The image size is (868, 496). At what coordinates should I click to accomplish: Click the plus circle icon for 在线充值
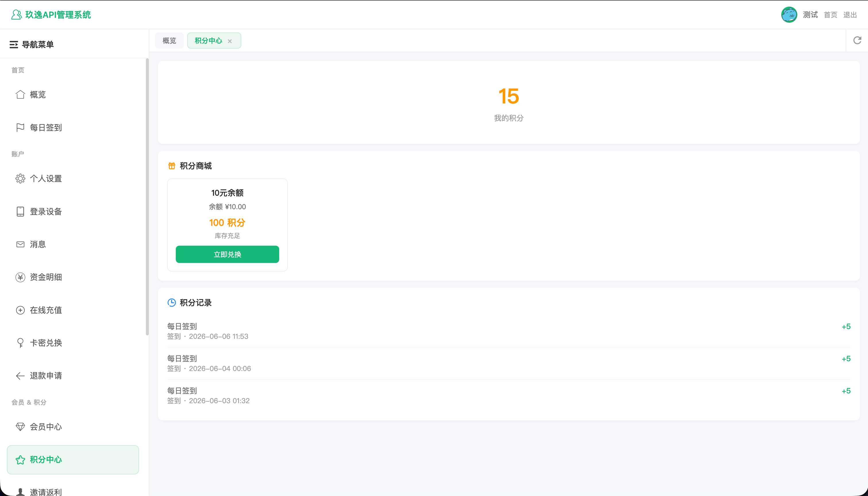(x=20, y=310)
